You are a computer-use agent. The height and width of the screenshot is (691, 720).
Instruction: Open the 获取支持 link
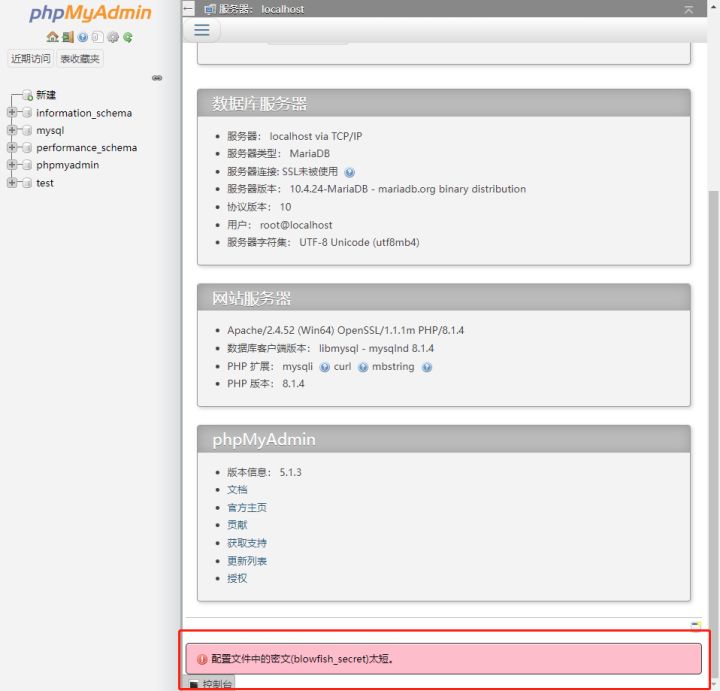(247, 543)
